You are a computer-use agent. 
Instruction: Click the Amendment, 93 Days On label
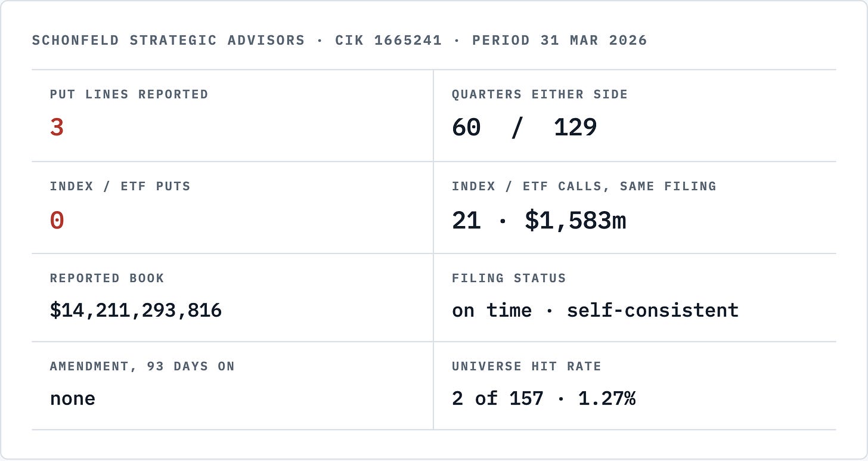point(142,366)
